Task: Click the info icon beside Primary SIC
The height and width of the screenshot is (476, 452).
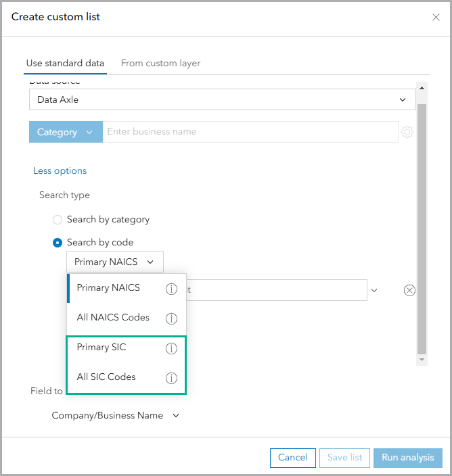Action: tap(171, 348)
